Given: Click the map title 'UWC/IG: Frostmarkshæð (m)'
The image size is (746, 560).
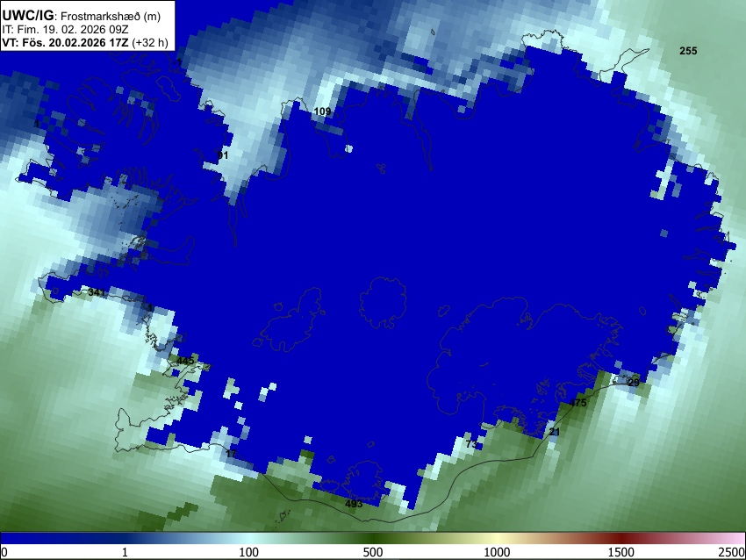Looking at the screenshot, I should (x=82, y=16).
